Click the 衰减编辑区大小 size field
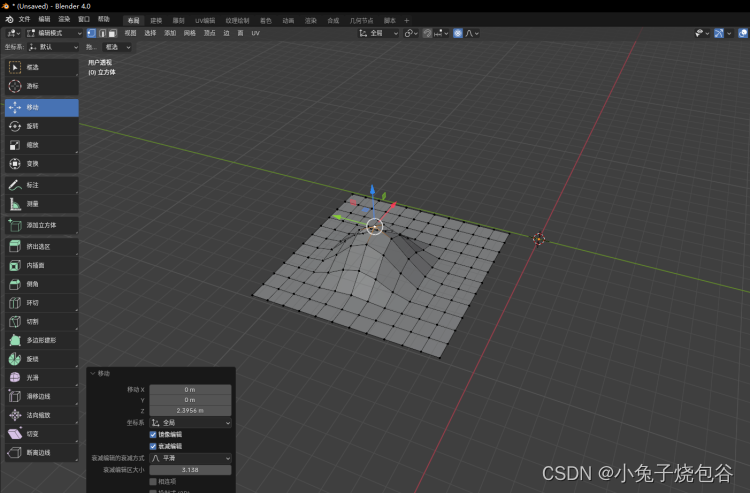The width and height of the screenshot is (750, 493). pos(190,470)
